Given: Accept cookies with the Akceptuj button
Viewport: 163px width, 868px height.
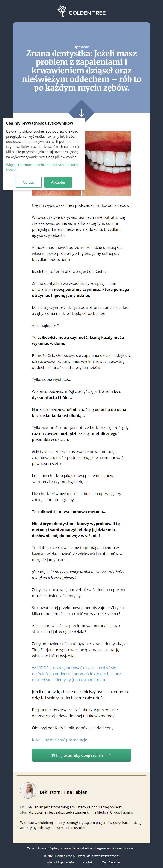Looking at the screenshot, I should click(58, 182).
